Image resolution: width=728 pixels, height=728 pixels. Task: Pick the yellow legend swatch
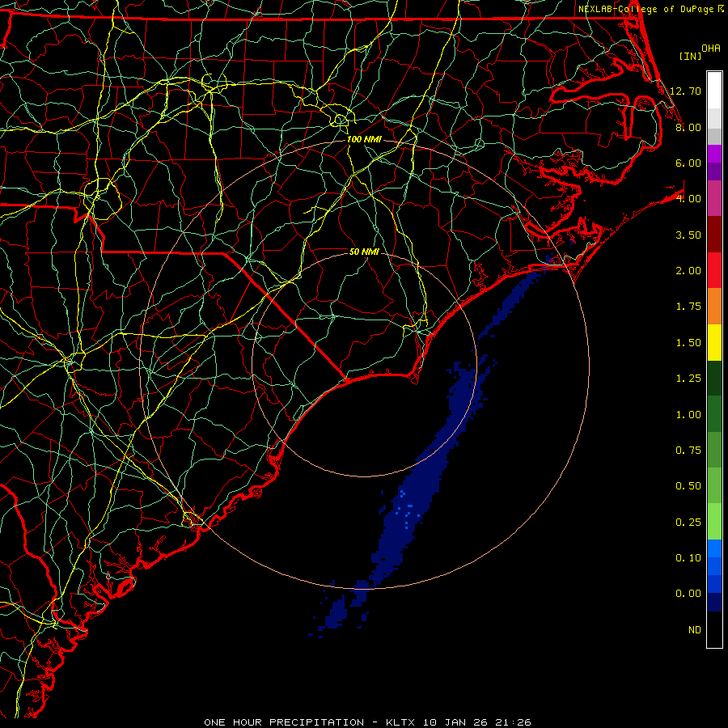[714, 342]
